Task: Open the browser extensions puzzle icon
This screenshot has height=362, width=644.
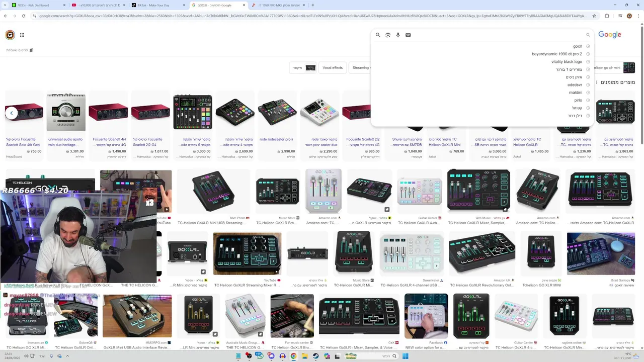Action: (x=607, y=16)
